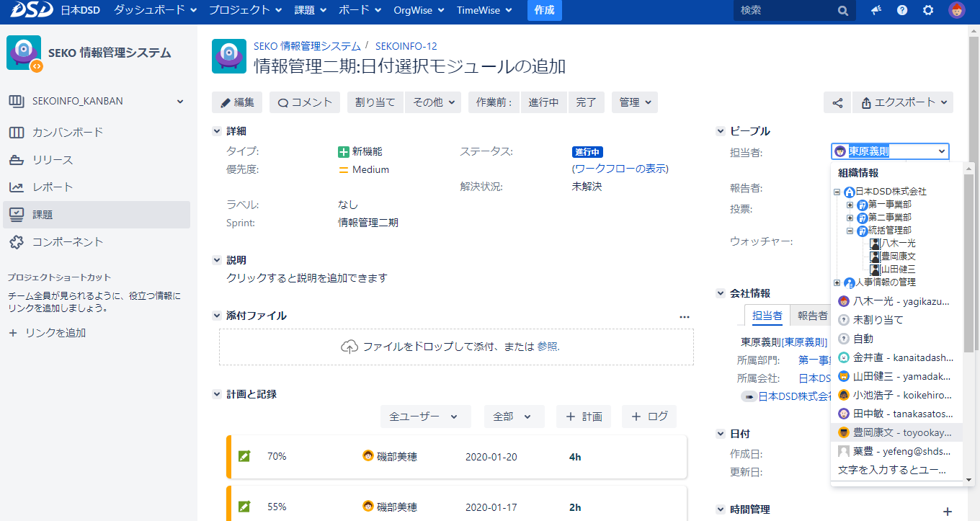This screenshot has width=980, height=521.
Task: Open the user profile avatar
Action: (x=956, y=11)
